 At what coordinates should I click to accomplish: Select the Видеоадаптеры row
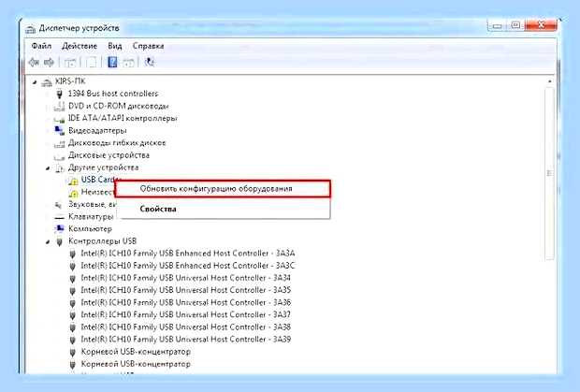(97, 131)
